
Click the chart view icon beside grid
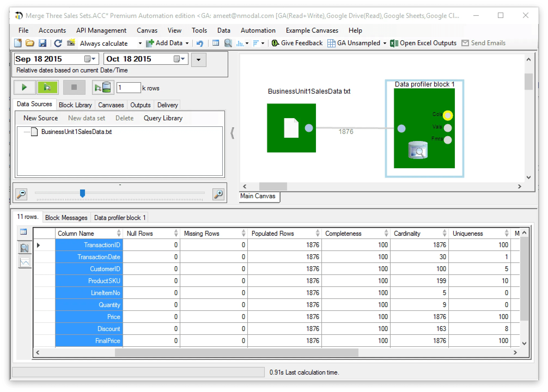coord(25,262)
